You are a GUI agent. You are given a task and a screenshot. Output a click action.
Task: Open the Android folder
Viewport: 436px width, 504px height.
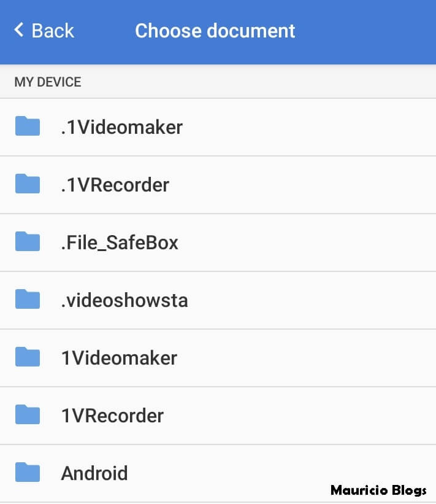(94, 473)
